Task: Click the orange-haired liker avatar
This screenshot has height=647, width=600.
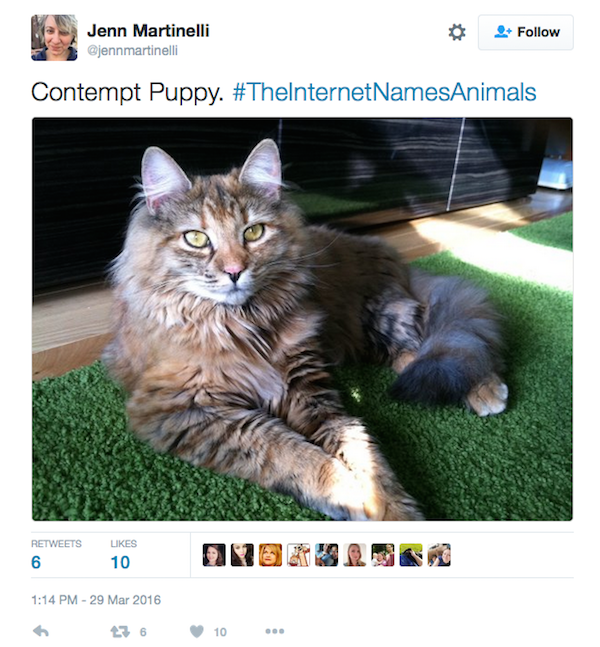Action: pyautogui.click(x=270, y=555)
